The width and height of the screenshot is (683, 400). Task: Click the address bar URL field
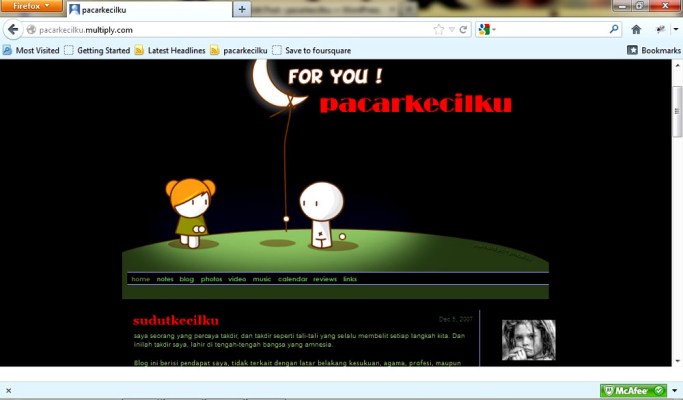230,30
